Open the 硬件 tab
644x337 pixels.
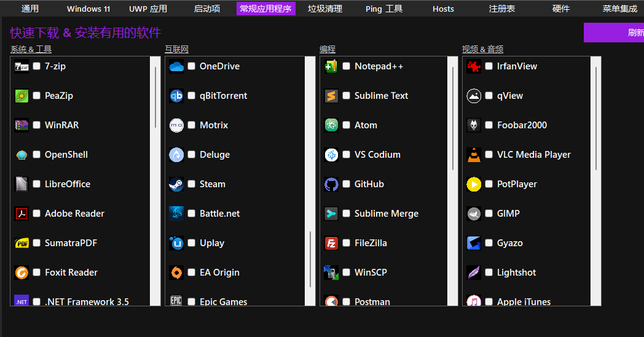[561, 9]
